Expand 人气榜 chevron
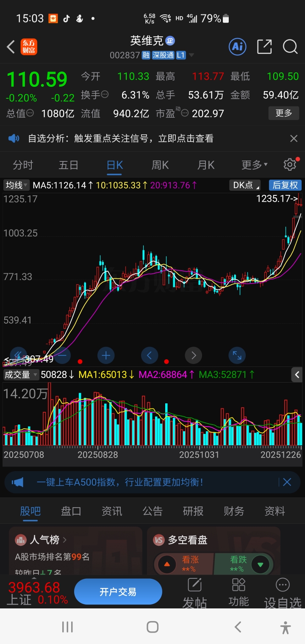This screenshot has height=644, width=305. point(65,540)
